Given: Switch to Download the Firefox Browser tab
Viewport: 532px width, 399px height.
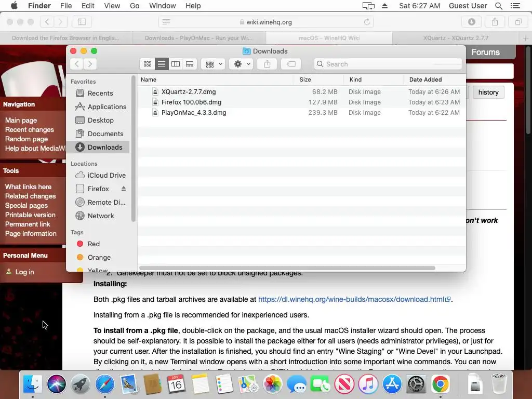Looking at the screenshot, I should click(x=66, y=38).
